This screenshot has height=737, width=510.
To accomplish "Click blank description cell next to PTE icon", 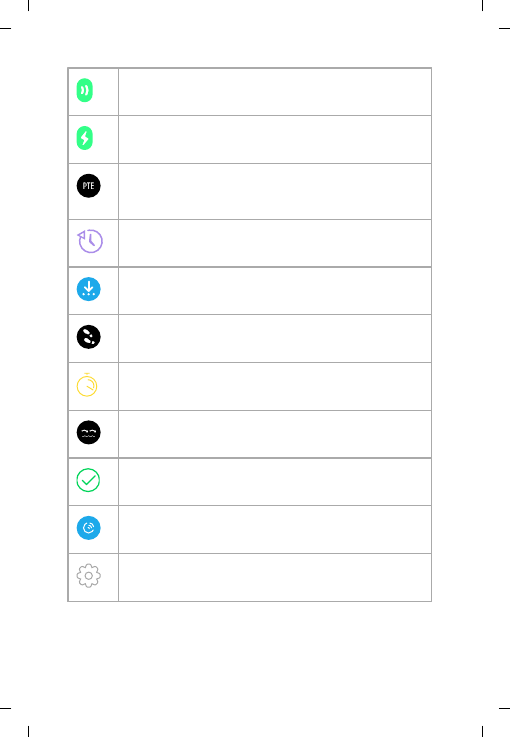I will click(275, 191).
